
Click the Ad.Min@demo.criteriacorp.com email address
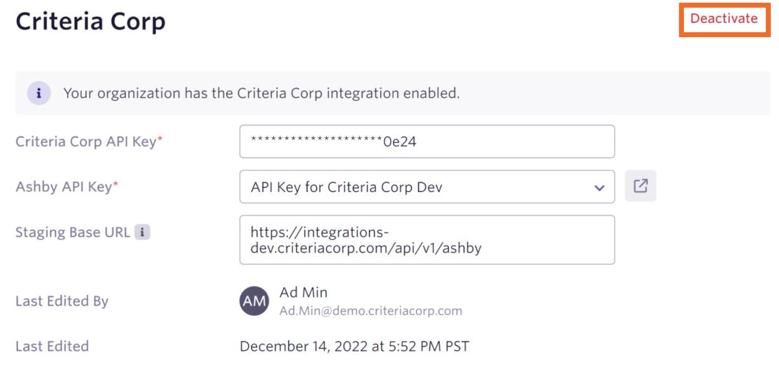tap(371, 311)
